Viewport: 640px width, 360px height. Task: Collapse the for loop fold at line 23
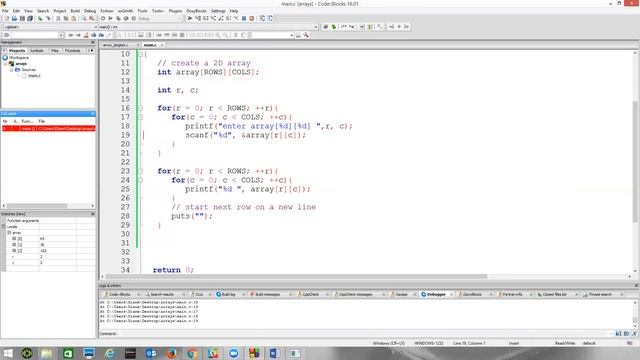click(x=140, y=171)
